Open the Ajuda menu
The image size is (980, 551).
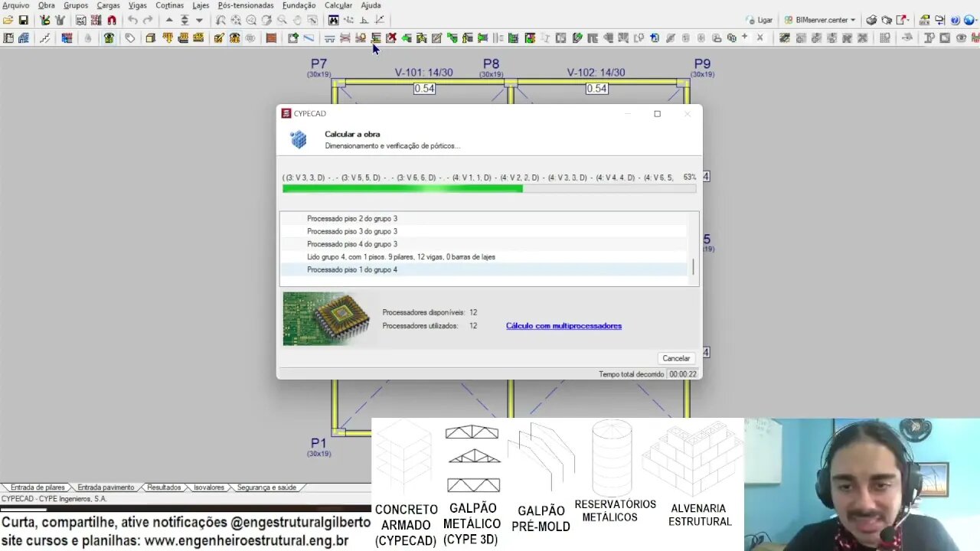[x=371, y=5]
